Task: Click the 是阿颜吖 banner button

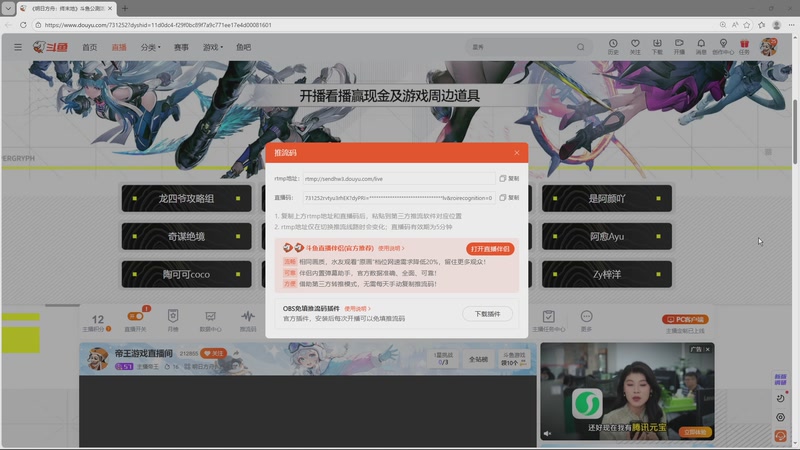Action: point(607,198)
